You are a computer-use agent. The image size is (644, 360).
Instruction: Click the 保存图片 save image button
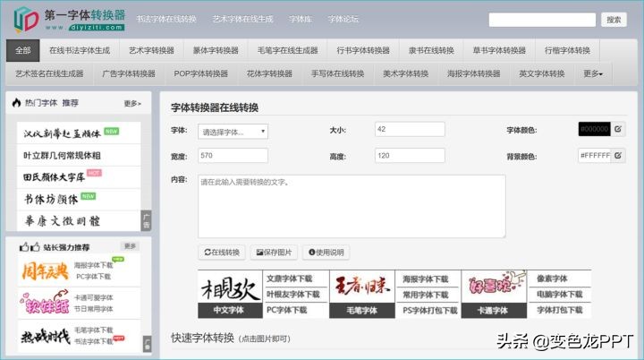coord(274,253)
